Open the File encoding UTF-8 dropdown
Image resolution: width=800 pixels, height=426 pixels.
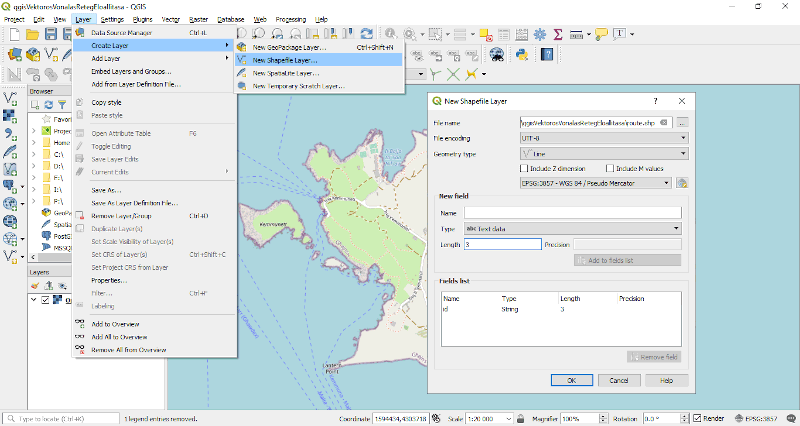click(604, 138)
